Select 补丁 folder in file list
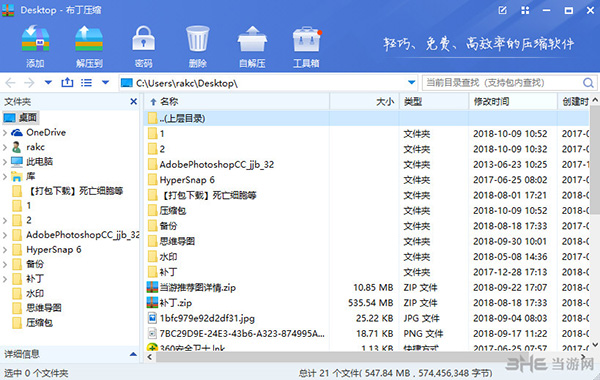The width and height of the screenshot is (600, 380). pos(367,272)
